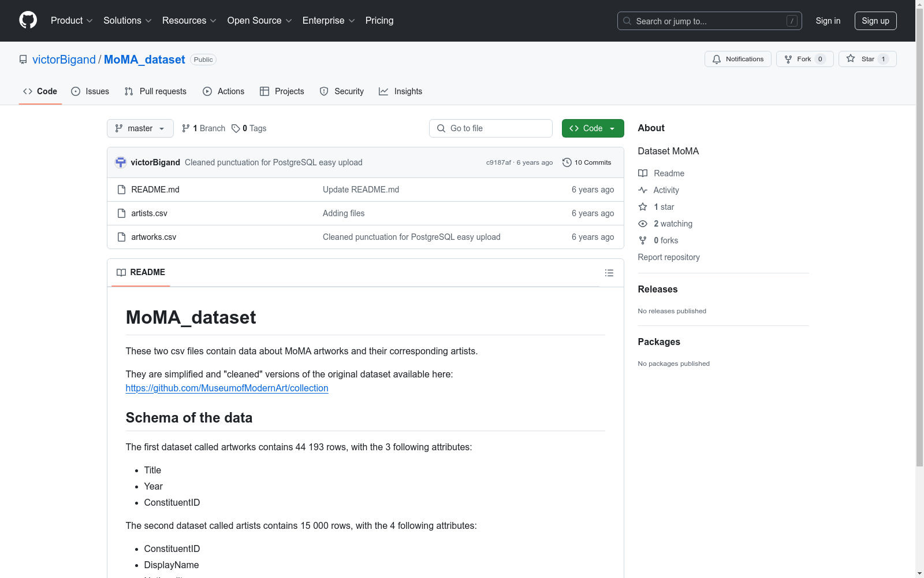Viewport: 924px width, 578px height.
Task: Open the 'Update README.md' commit message
Action: [x=361, y=190]
